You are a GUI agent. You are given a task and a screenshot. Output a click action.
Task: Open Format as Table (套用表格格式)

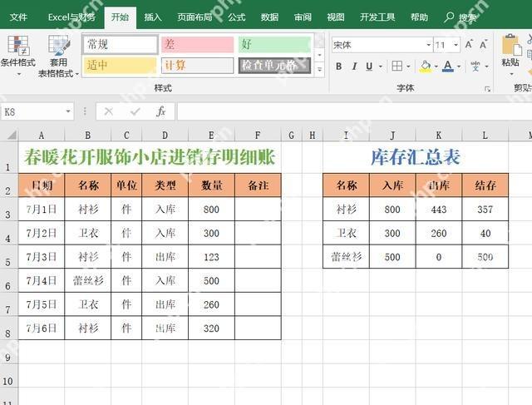(x=58, y=56)
